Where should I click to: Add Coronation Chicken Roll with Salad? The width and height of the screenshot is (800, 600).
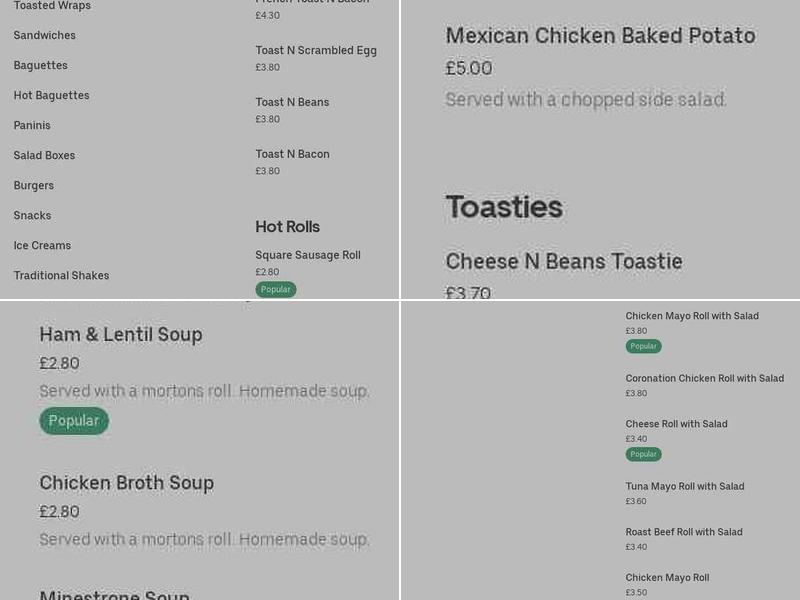pyautogui.click(x=705, y=378)
